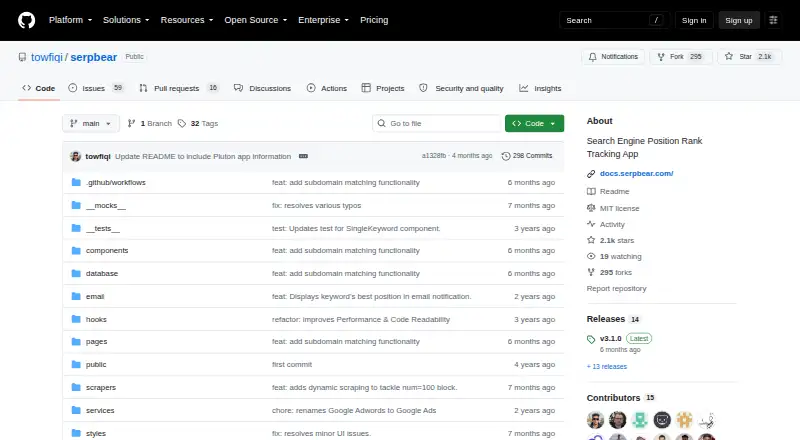This screenshot has height=440, width=800.
Task: Click the folder icon for __mocks__
Action: point(76,205)
